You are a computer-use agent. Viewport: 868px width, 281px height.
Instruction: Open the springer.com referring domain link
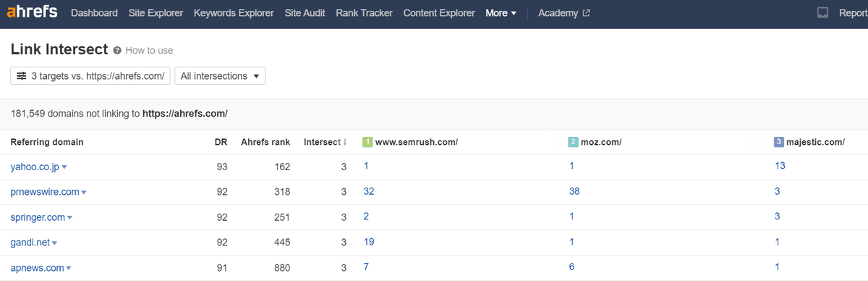(x=38, y=217)
